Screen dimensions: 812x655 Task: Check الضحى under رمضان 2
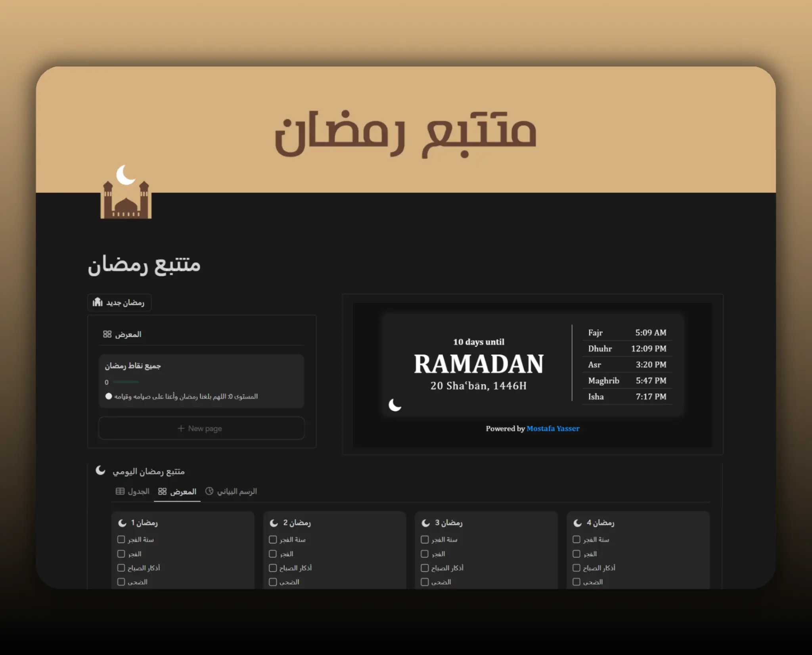pyautogui.click(x=273, y=582)
